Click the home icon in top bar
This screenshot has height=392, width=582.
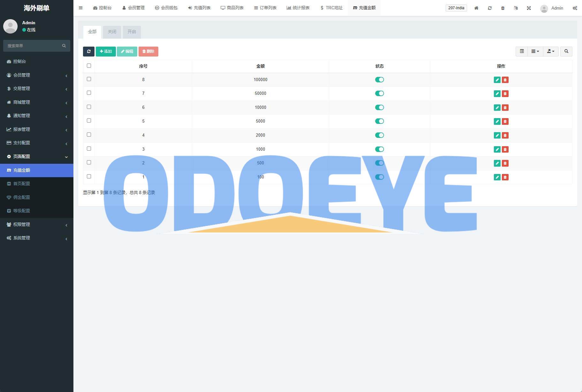[476, 8]
